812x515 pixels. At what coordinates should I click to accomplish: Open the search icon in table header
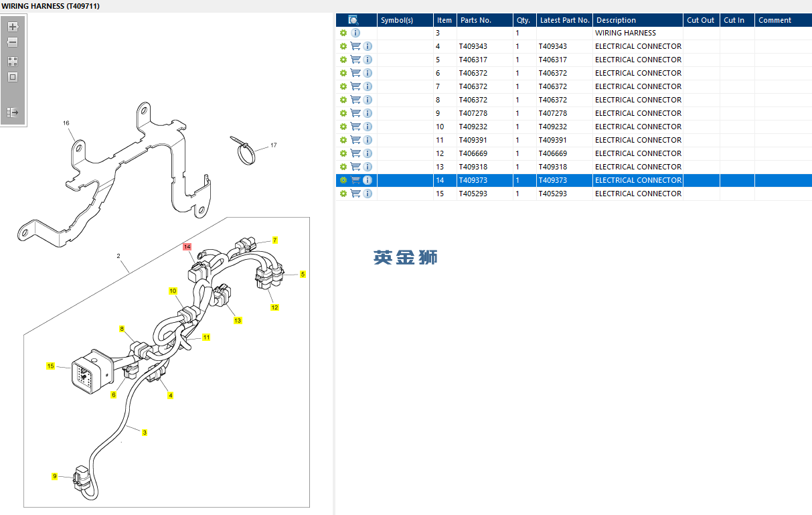click(x=353, y=20)
